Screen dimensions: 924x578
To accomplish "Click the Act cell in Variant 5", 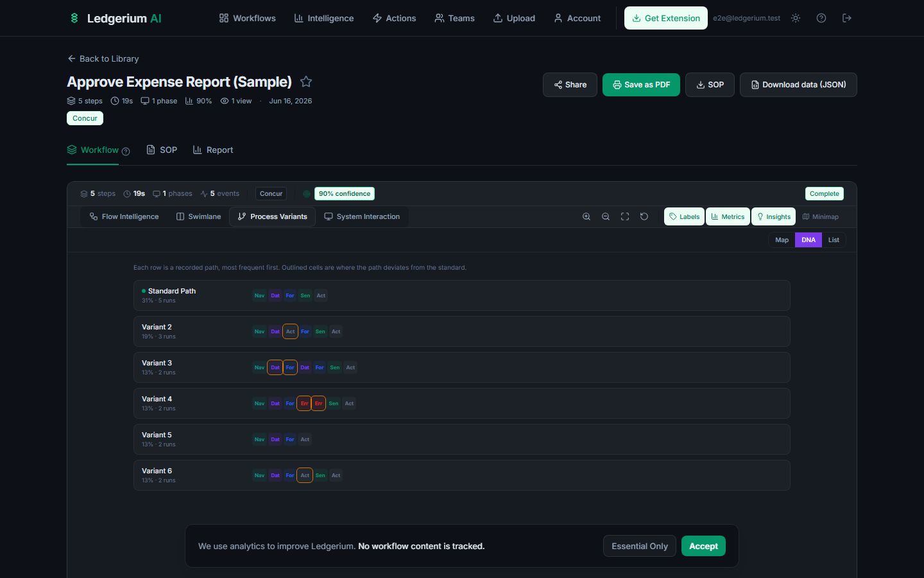I will (305, 439).
